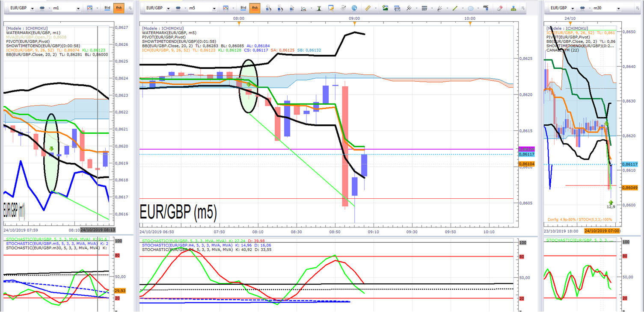Open chart type dropdown arrow in m1 toolbar
Screen dimensions: 644x312
(x=97, y=8)
